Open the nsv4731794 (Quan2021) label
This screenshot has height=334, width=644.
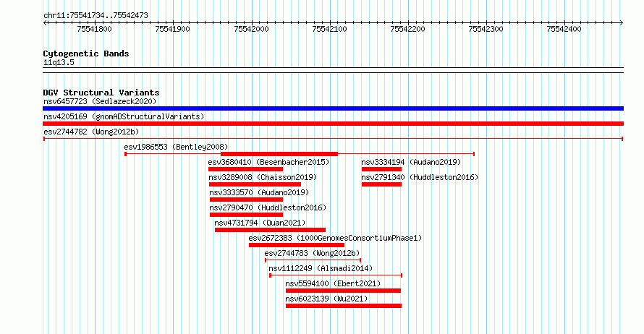260,223
